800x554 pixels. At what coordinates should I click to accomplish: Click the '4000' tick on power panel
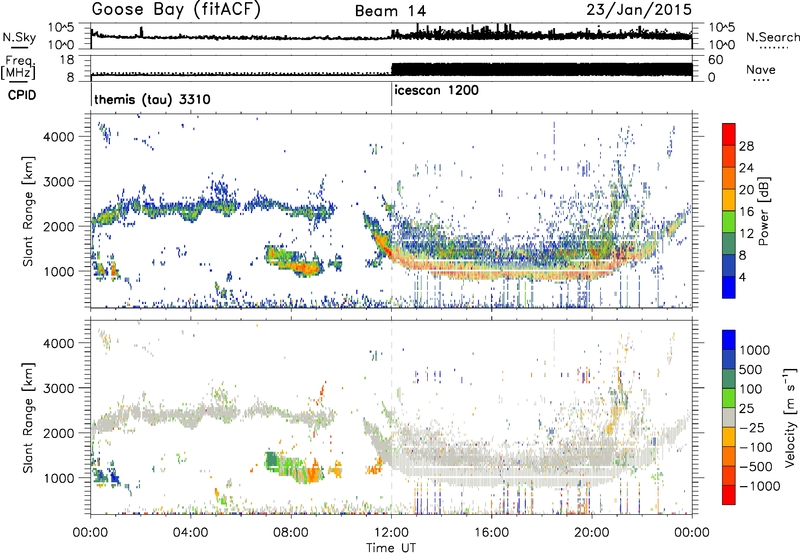tap(59, 137)
